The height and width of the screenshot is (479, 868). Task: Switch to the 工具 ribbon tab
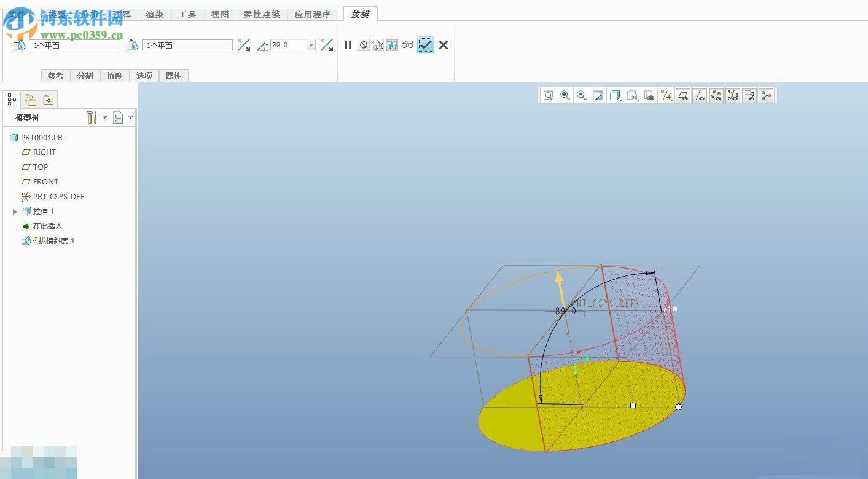click(x=187, y=14)
